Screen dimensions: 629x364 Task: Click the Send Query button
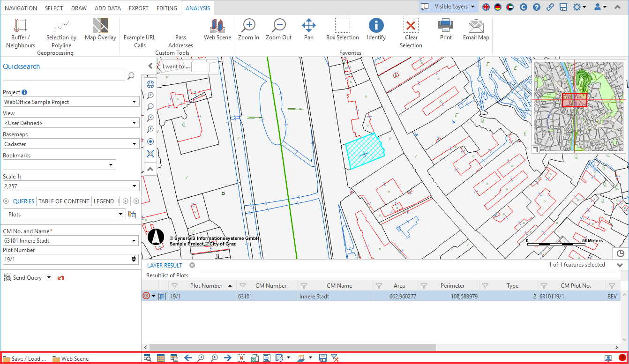[23, 277]
